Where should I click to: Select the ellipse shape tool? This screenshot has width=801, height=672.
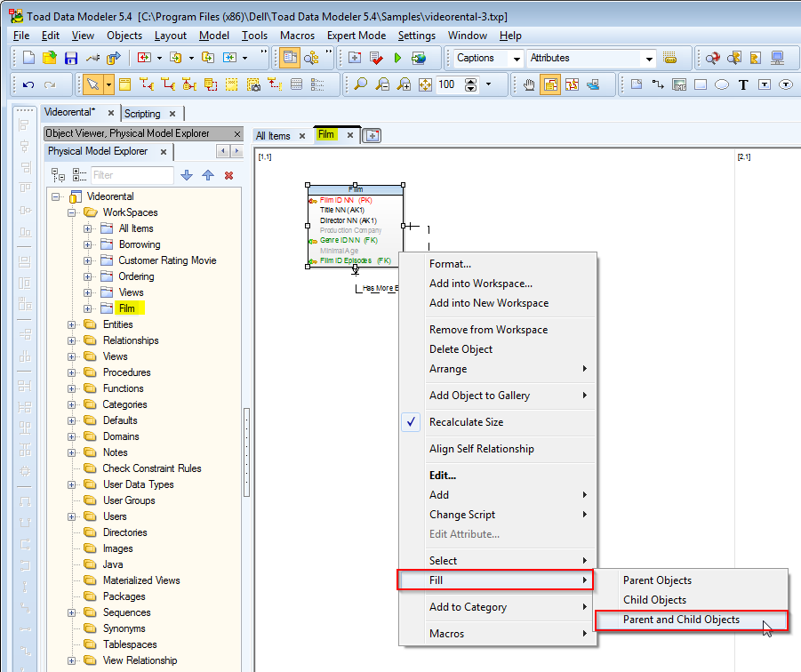pyautogui.click(x=721, y=84)
